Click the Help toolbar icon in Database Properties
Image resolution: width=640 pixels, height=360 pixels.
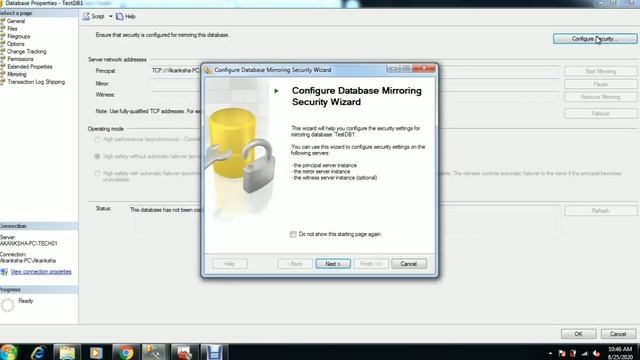(120, 16)
